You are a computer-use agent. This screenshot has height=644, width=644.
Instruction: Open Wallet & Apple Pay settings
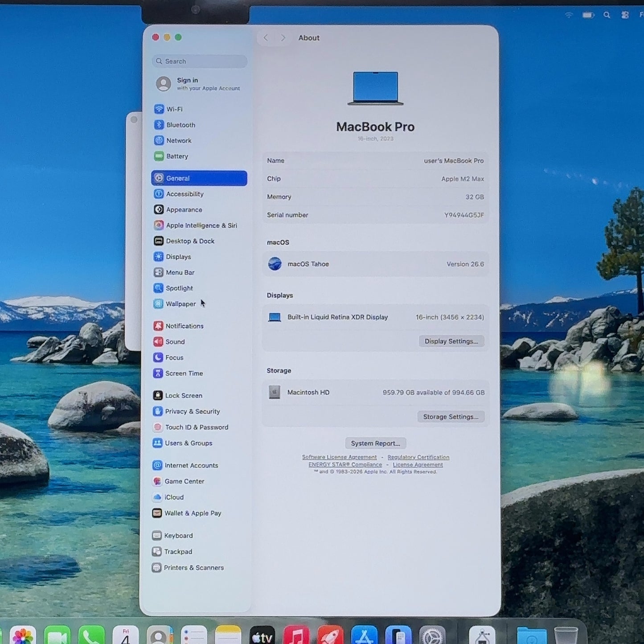(199, 513)
